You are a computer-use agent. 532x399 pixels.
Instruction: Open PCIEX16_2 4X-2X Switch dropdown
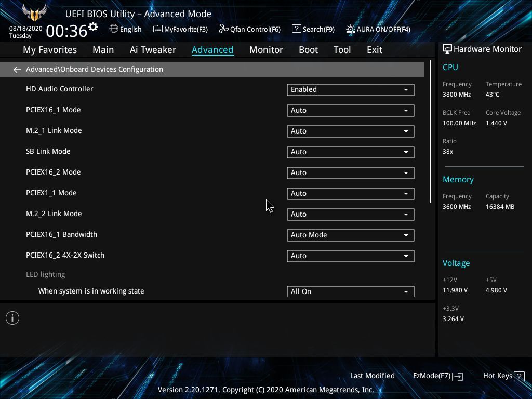[351, 256]
